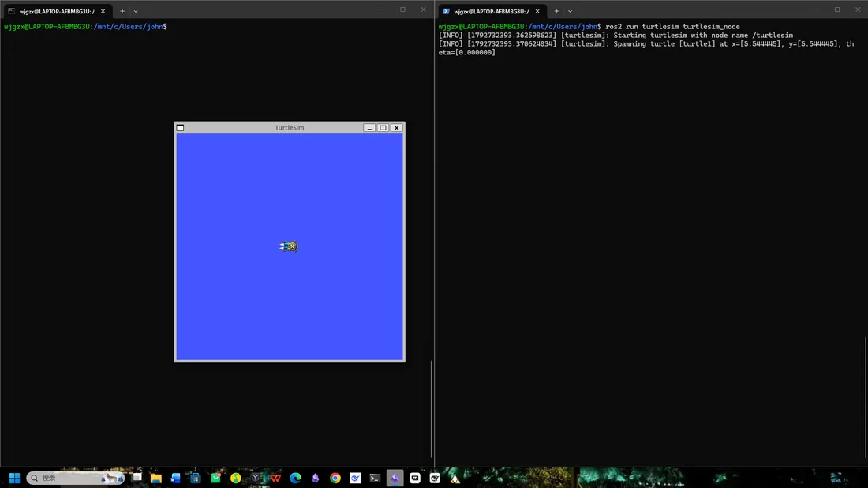Maximize the right terminal window
Image resolution: width=868 pixels, height=488 pixels.
(837, 9)
